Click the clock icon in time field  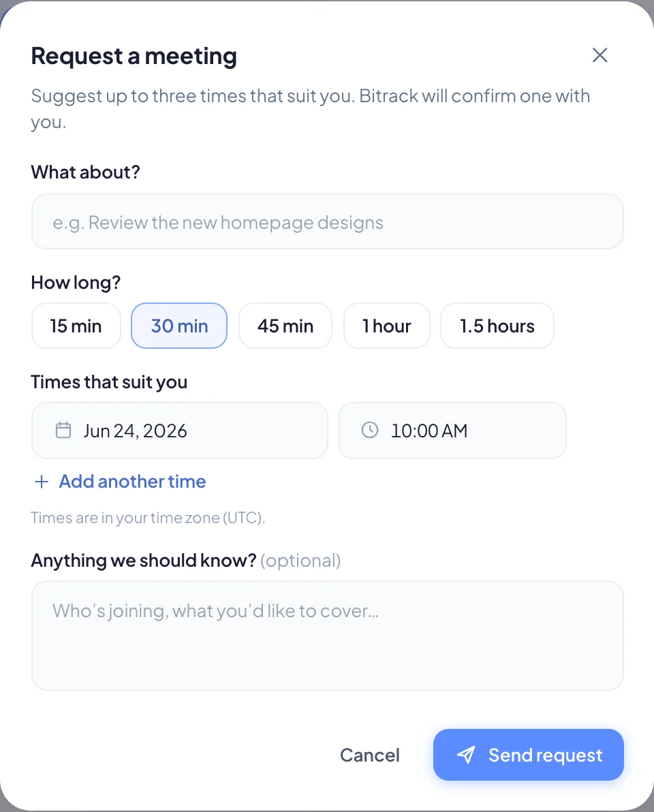point(370,430)
